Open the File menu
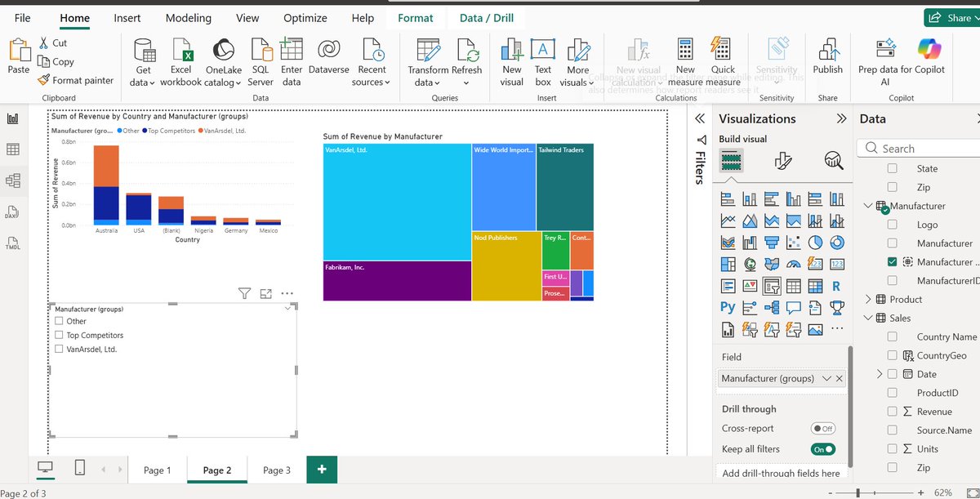Viewport: 980px width, 499px height. point(23,18)
